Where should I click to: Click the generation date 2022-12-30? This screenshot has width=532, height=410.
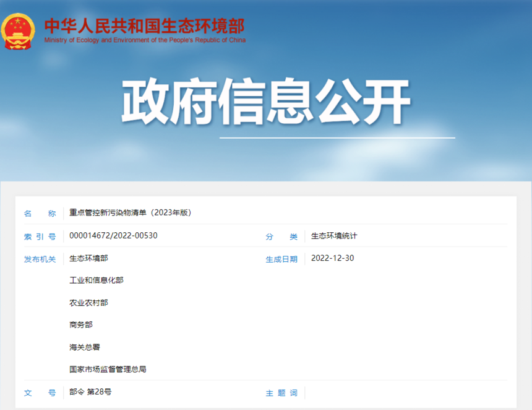pos(332,258)
